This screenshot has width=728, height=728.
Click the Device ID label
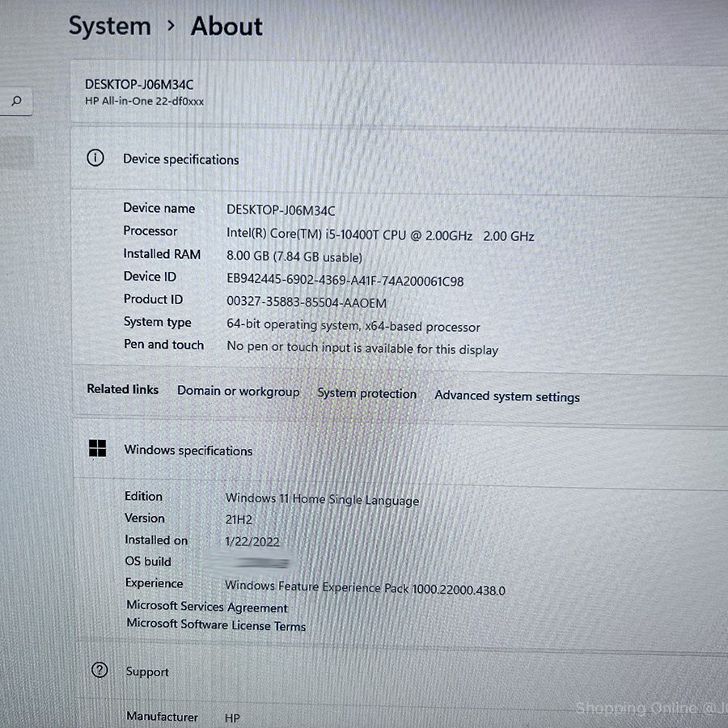click(150, 277)
